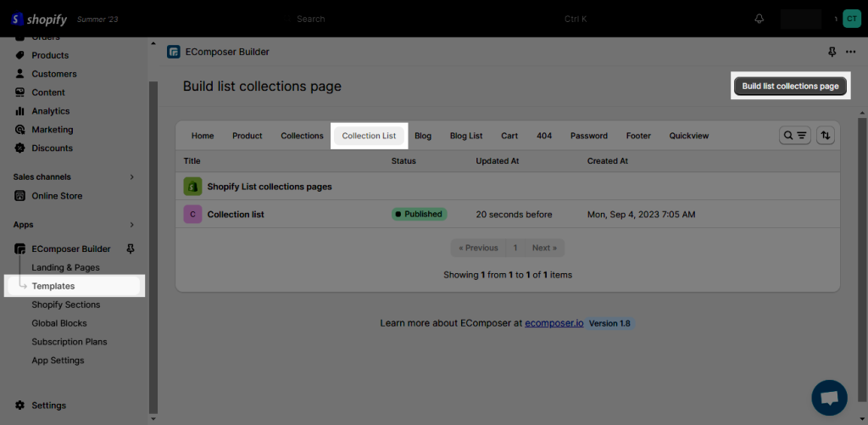Click the Status column header
The height and width of the screenshot is (425, 868).
(403, 161)
